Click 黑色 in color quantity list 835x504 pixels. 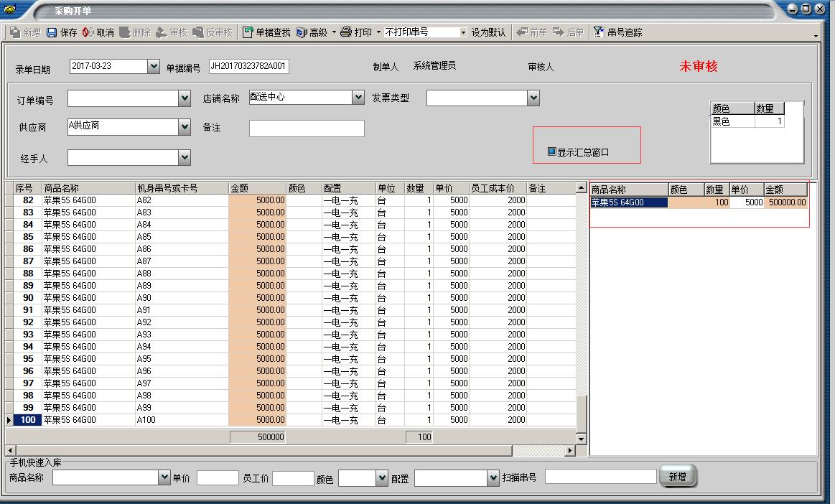point(733,121)
